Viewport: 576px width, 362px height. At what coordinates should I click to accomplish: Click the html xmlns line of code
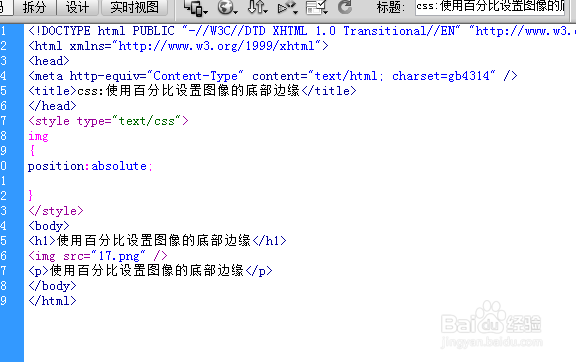pyautogui.click(x=178, y=46)
